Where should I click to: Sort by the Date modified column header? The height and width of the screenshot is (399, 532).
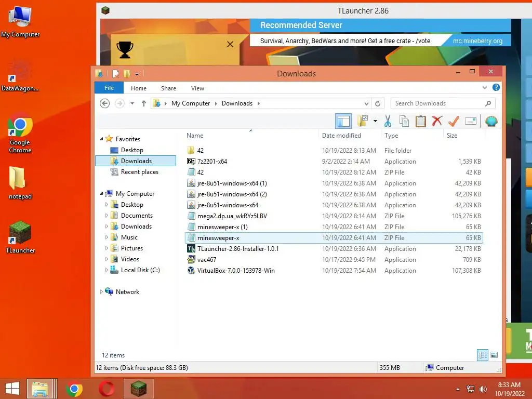click(x=341, y=136)
